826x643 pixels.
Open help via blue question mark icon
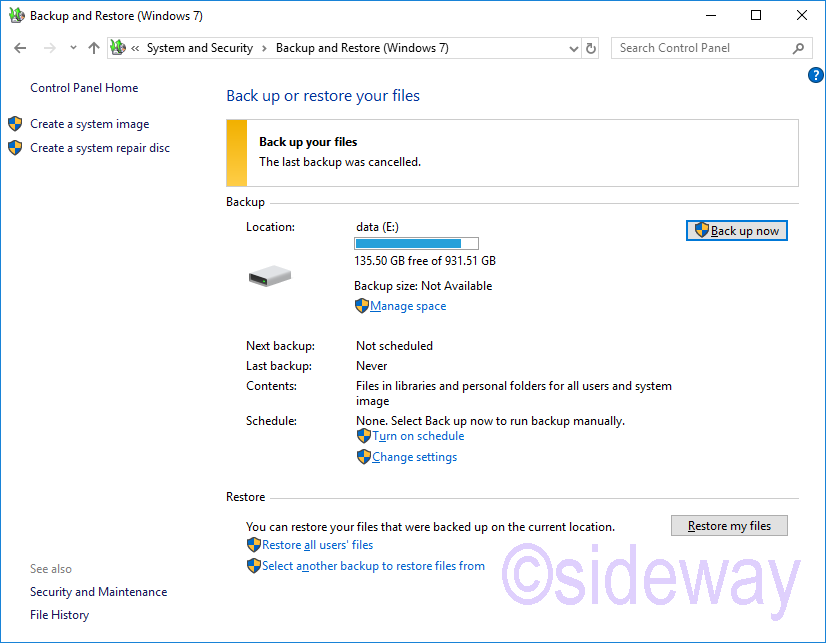click(815, 76)
